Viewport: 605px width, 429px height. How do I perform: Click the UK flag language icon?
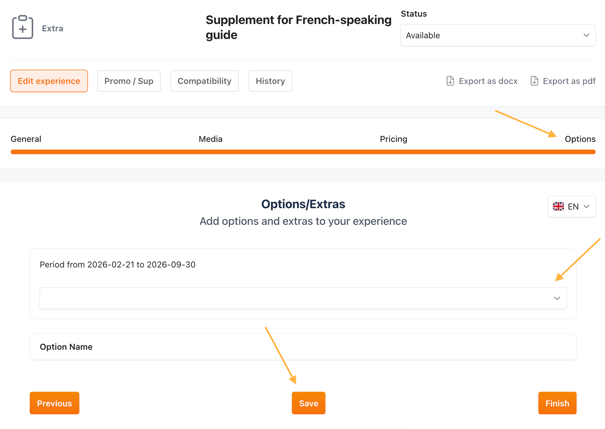coord(558,207)
